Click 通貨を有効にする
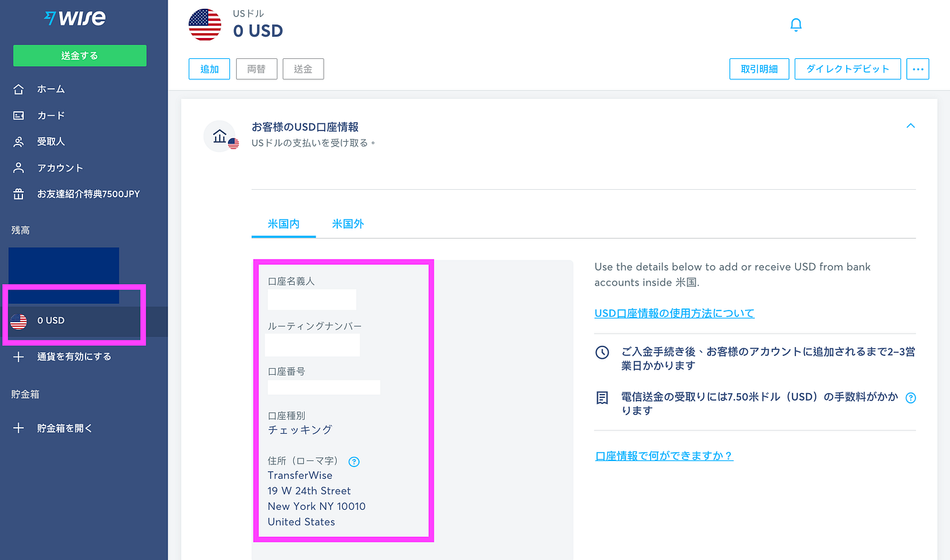The height and width of the screenshot is (560, 950). (x=74, y=357)
